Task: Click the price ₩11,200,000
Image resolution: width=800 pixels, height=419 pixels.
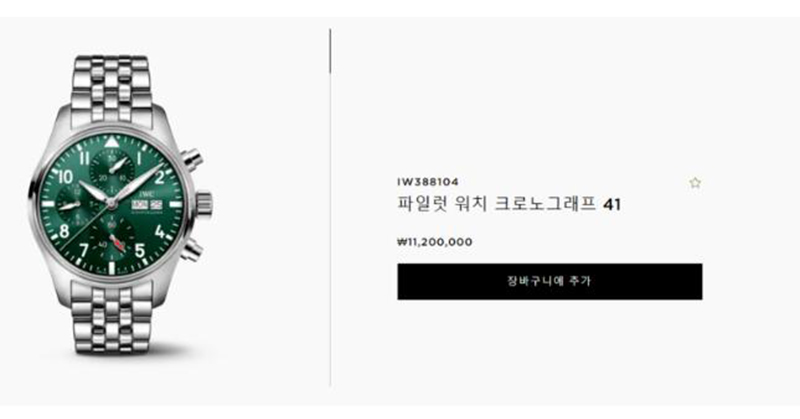Action: point(435,242)
